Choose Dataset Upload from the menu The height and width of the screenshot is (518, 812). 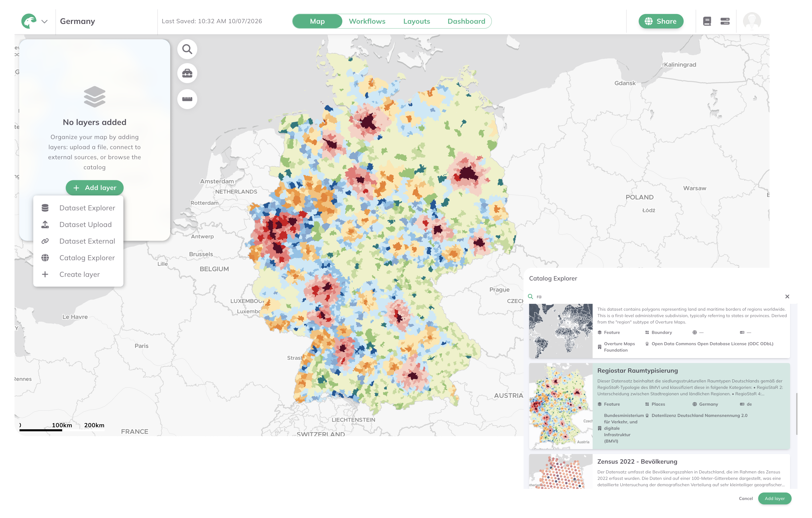(x=78, y=225)
